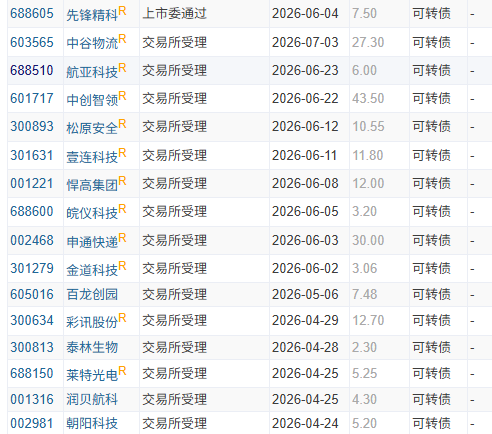Open stock code 688150 link

pyautogui.click(x=32, y=373)
